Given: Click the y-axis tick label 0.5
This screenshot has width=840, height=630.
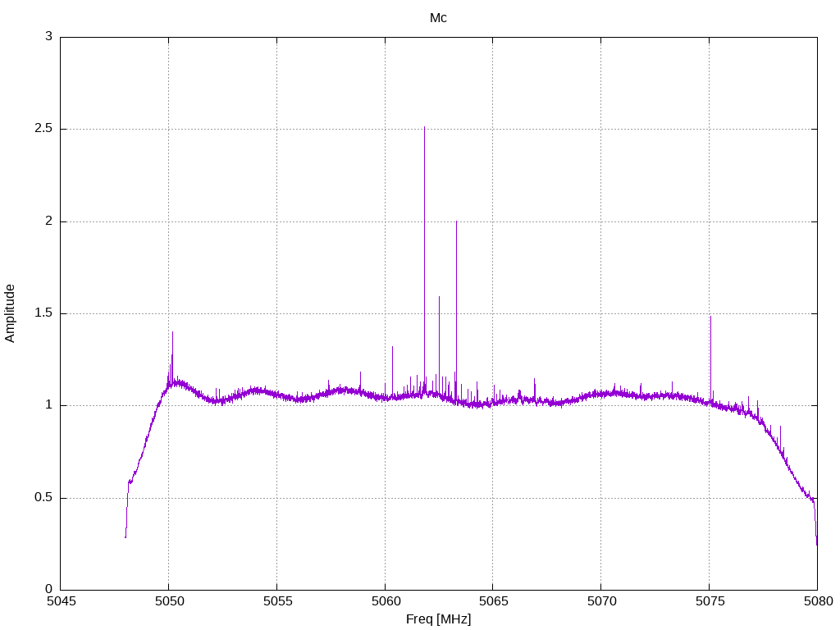Looking at the screenshot, I should point(43,497).
